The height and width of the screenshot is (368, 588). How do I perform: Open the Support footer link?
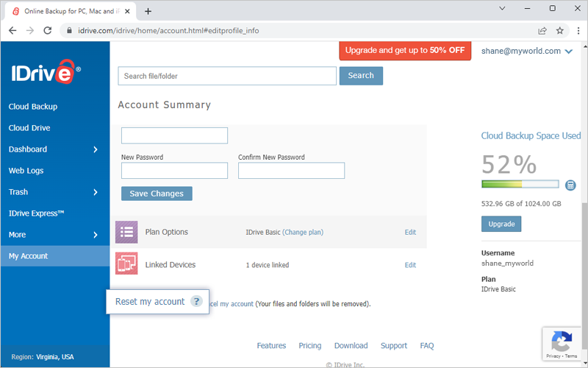(x=394, y=345)
